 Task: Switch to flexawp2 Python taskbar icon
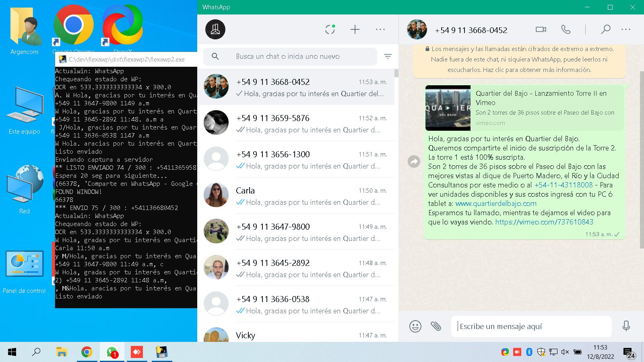(x=161, y=352)
